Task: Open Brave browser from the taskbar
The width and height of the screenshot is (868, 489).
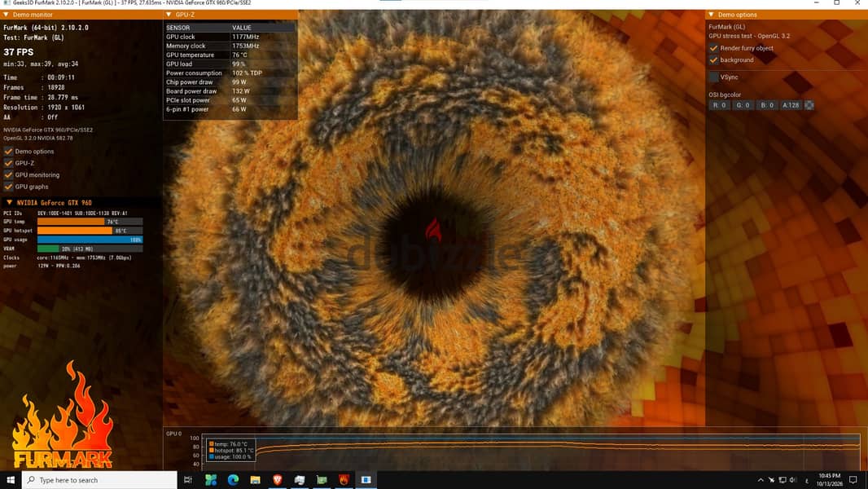Action: [278, 480]
